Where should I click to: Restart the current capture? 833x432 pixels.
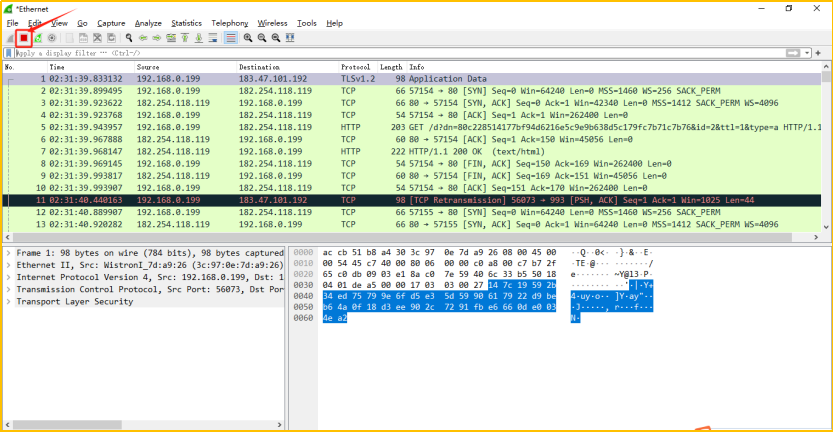pyautogui.click(x=38, y=37)
